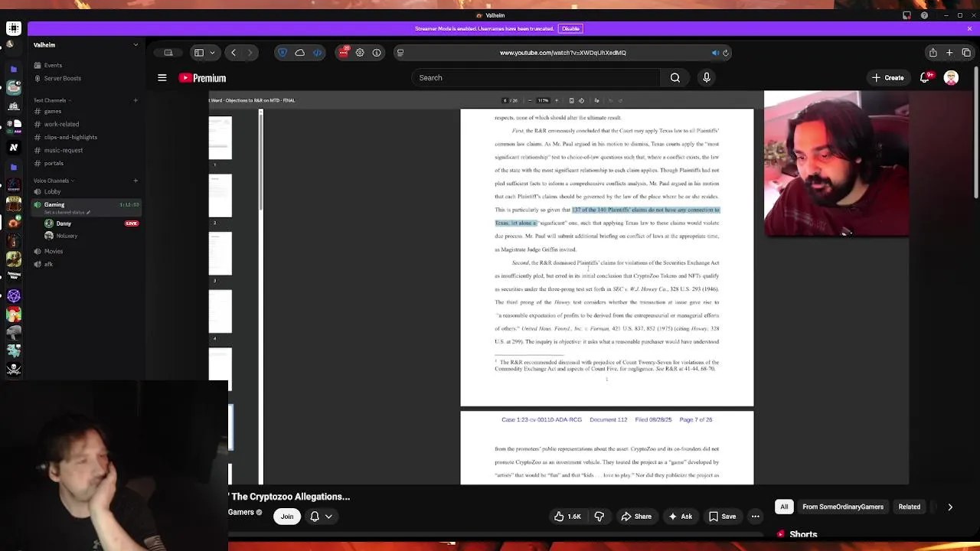Select the Related filter chip
Viewport: 980px width, 551px height.
[910, 507]
